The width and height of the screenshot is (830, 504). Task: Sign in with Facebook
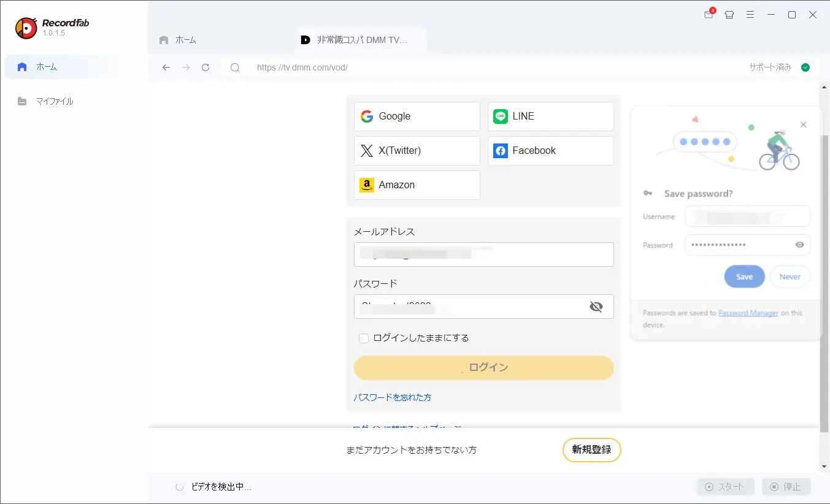(x=551, y=151)
